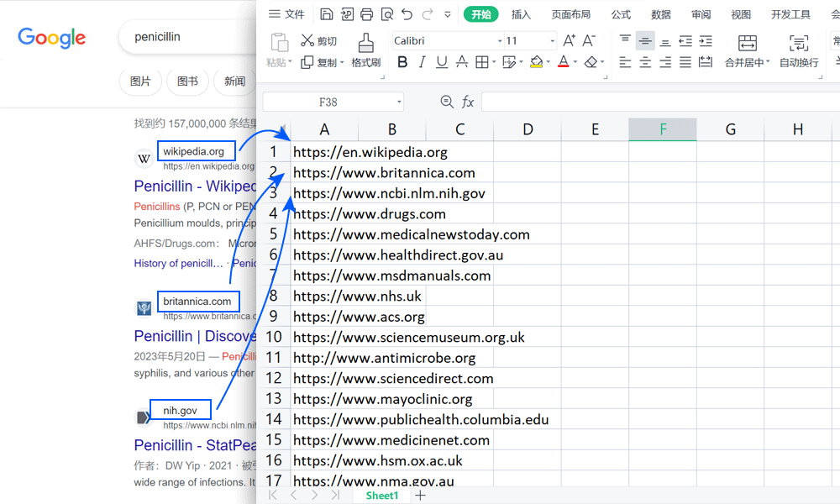The width and height of the screenshot is (840, 504).
Task: Open the Penicillin Wikipedia search result link
Action: click(194, 186)
